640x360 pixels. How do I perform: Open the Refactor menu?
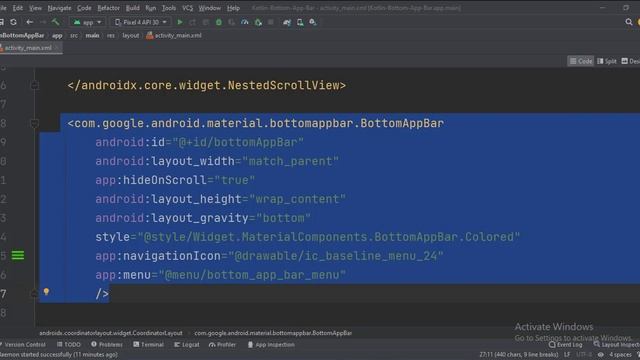point(108,8)
